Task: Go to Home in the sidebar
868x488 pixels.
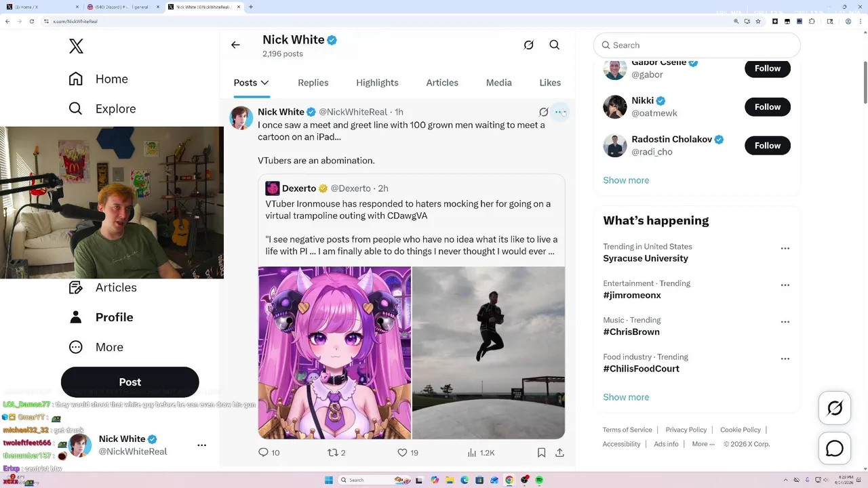Action: (x=98, y=79)
